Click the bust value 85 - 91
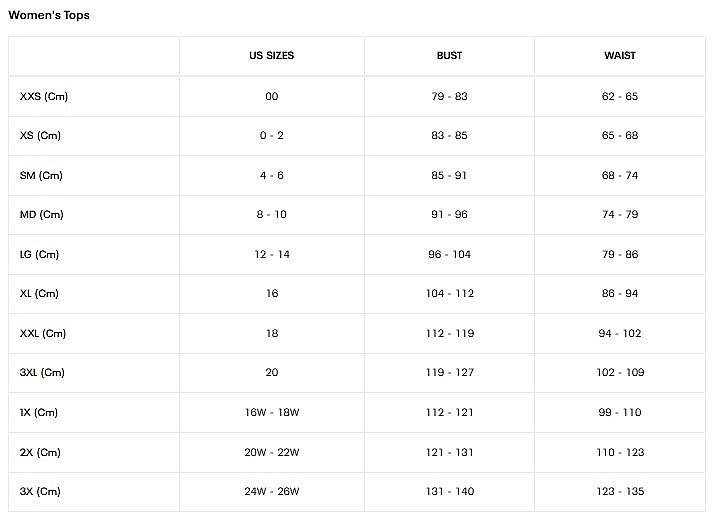 (x=449, y=175)
